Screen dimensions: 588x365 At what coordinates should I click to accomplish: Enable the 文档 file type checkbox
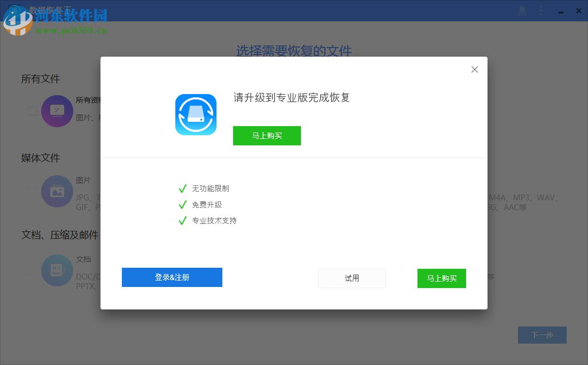33,271
